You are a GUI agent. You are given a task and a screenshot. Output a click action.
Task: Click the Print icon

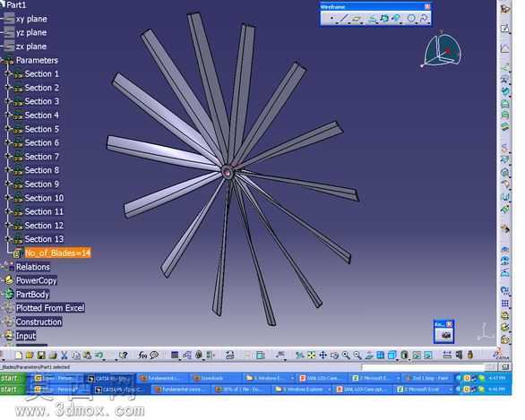tap(53, 355)
